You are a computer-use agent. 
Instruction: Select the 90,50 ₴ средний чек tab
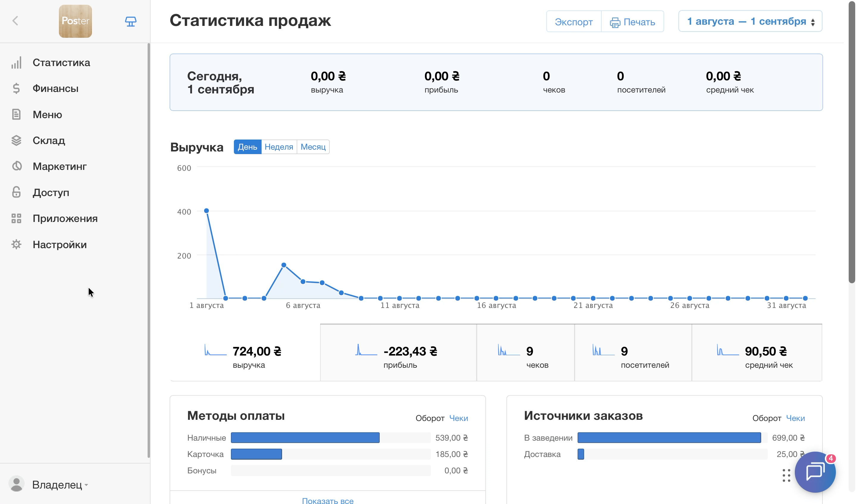coord(757,353)
